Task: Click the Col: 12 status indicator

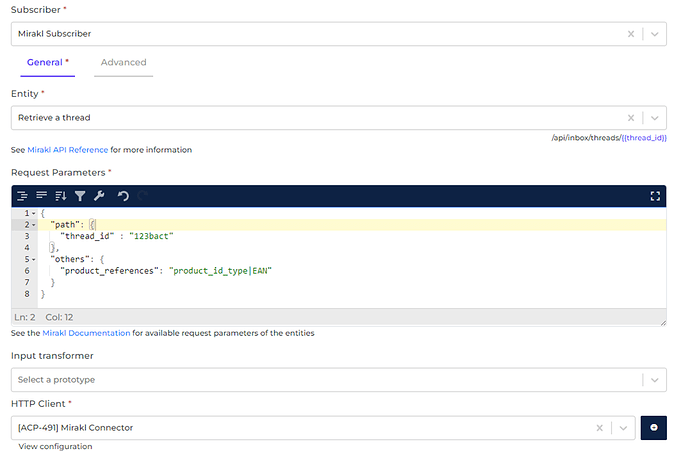Action: point(59,317)
